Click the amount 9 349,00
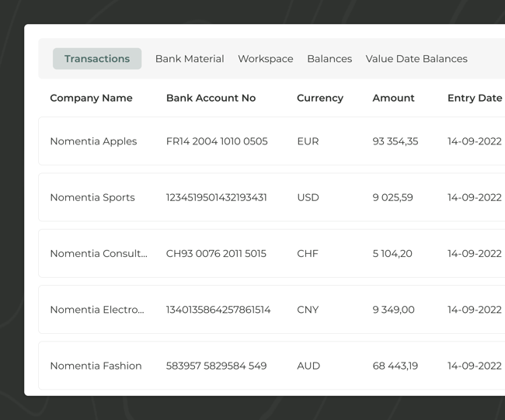The height and width of the screenshot is (420, 505). tap(393, 310)
